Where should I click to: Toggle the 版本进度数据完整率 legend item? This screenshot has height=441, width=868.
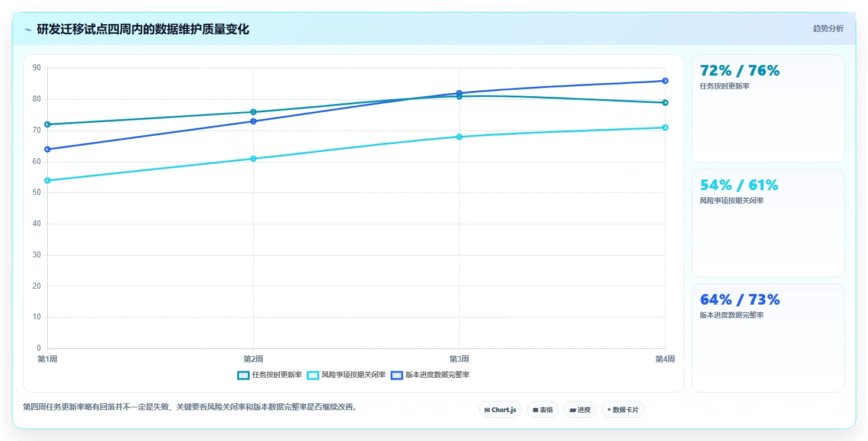pyautogui.click(x=430, y=375)
